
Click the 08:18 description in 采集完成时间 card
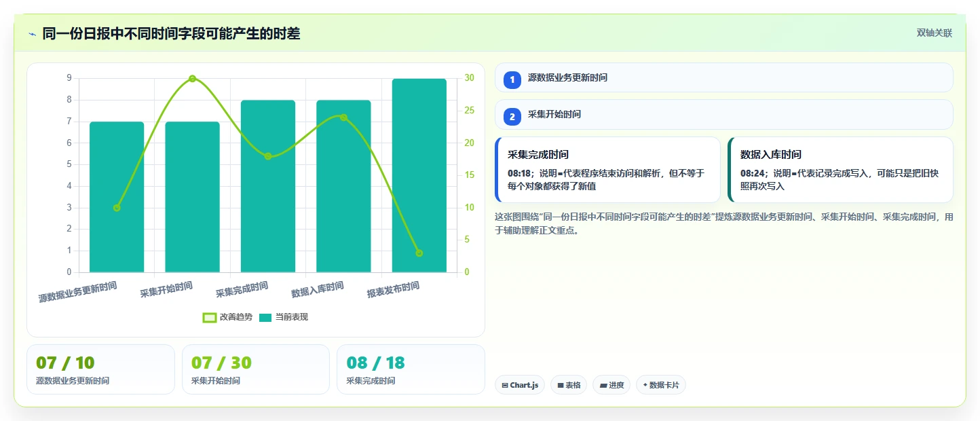pos(607,179)
